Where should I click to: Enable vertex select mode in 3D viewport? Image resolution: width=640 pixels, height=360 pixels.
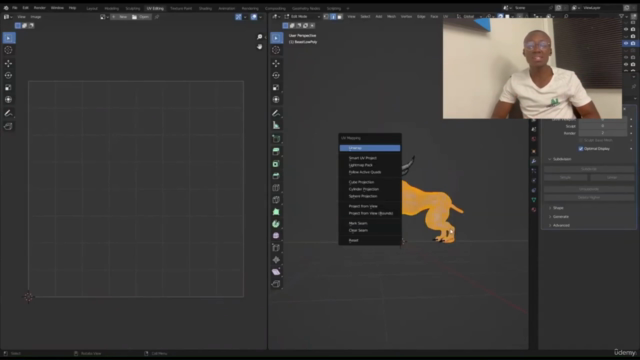click(326, 17)
